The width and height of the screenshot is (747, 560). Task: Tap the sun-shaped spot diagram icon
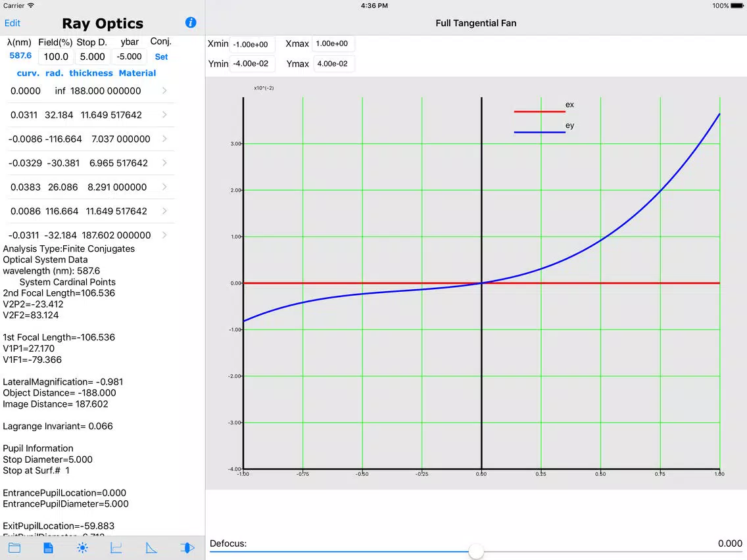[82, 548]
